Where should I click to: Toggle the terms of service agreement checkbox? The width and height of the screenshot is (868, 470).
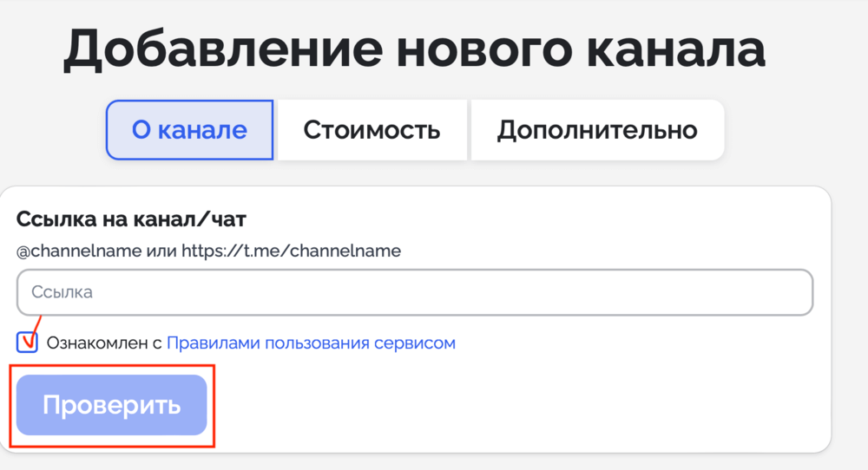27,343
